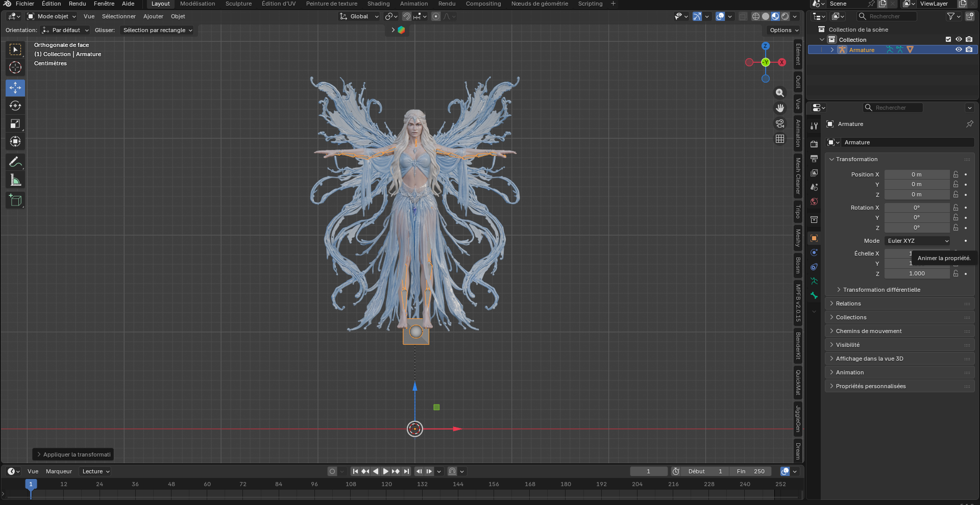Open Mode objet dropdown
The width and height of the screenshot is (980, 505).
[x=52, y=16]
